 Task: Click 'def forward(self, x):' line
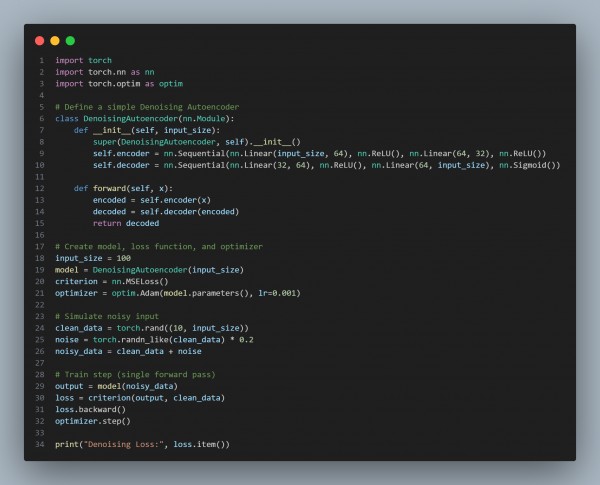(123, 188)
